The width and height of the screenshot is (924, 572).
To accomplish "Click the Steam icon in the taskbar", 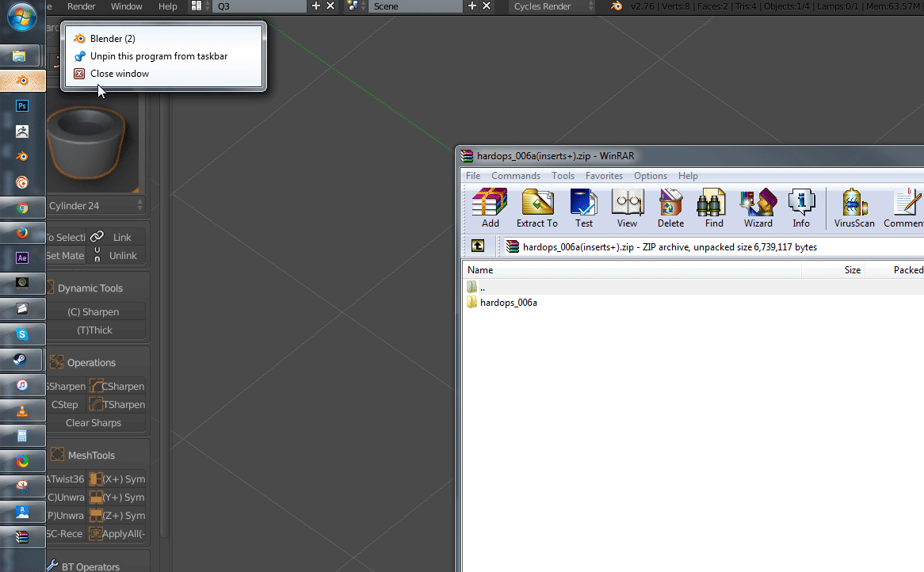I will [22, 360].
